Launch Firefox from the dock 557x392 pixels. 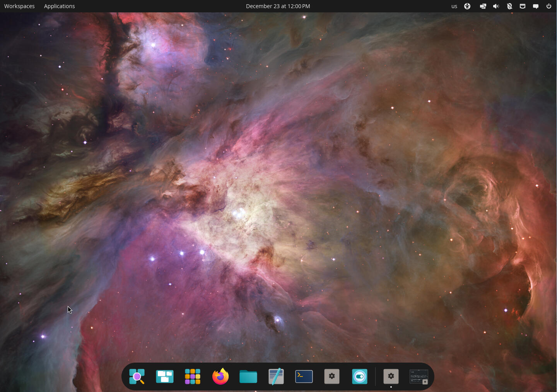click(220, 377)
